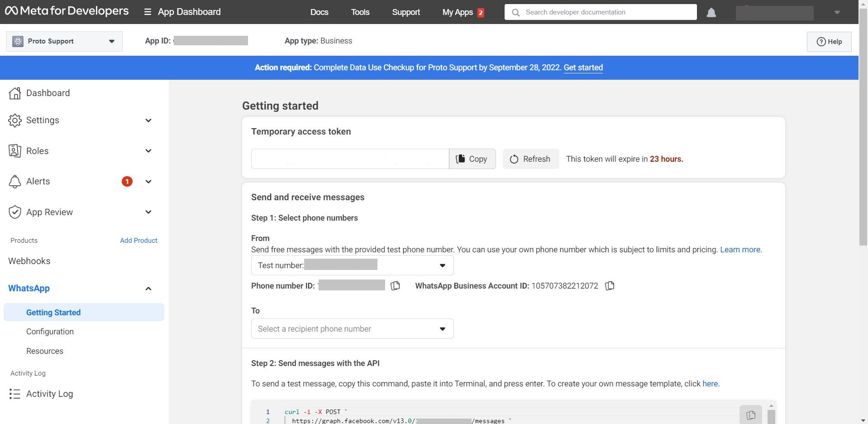Open the account menu arrow
The image size is (868, 424).
[837, 13]
